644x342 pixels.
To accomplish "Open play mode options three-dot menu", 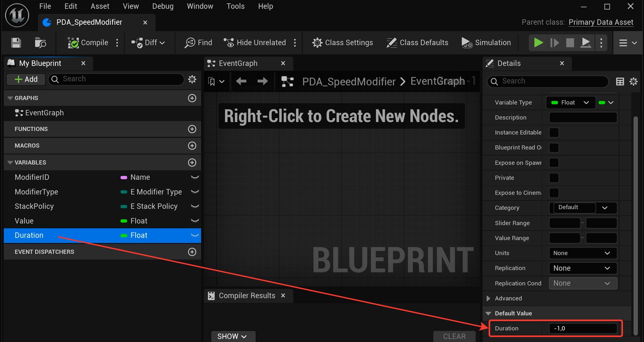I will (601, 43).
